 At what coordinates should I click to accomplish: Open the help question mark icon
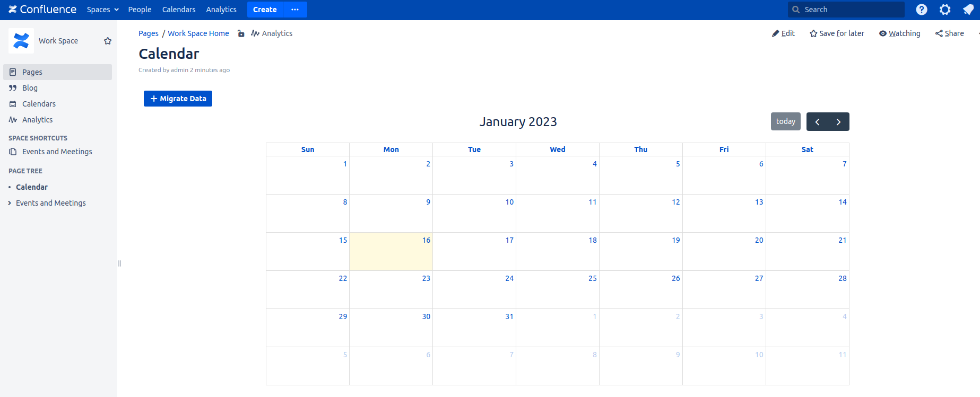(x=922, y=10)
